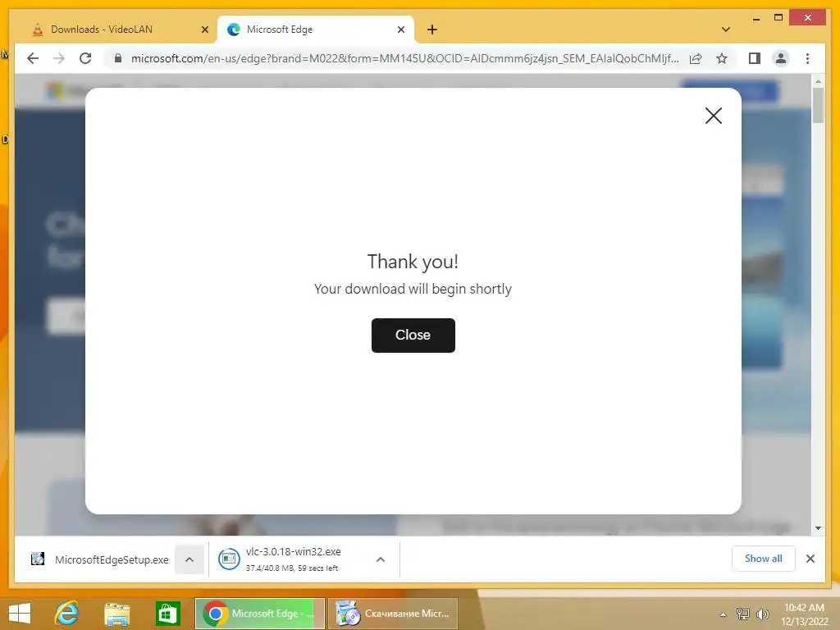840x630 pixels.
Task: View site info via the lock icon
Action: click(118, 58)
